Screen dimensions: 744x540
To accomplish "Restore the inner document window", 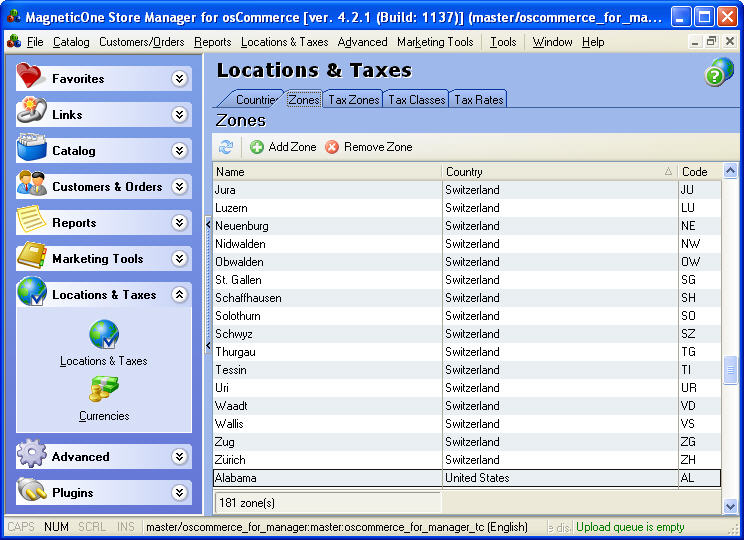I will pos(711,42).
